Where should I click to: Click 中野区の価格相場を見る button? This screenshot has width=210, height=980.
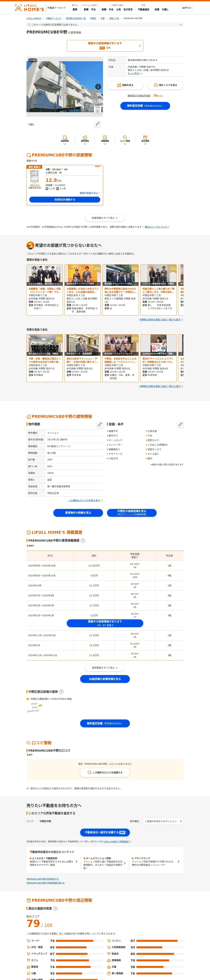click(131, 513)
